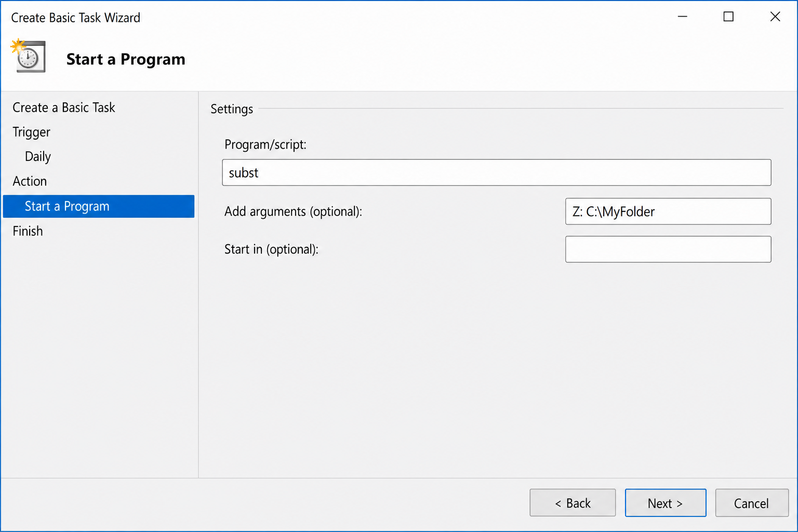Screen dimensions: 798x532
Task: Focus the Add arguments field
Action: click(668, 211)
